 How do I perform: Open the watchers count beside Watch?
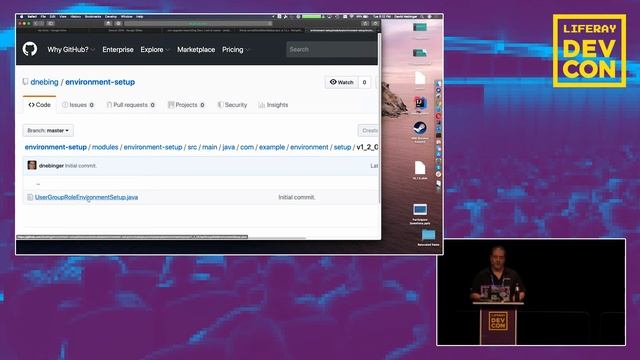click(364, 82)
